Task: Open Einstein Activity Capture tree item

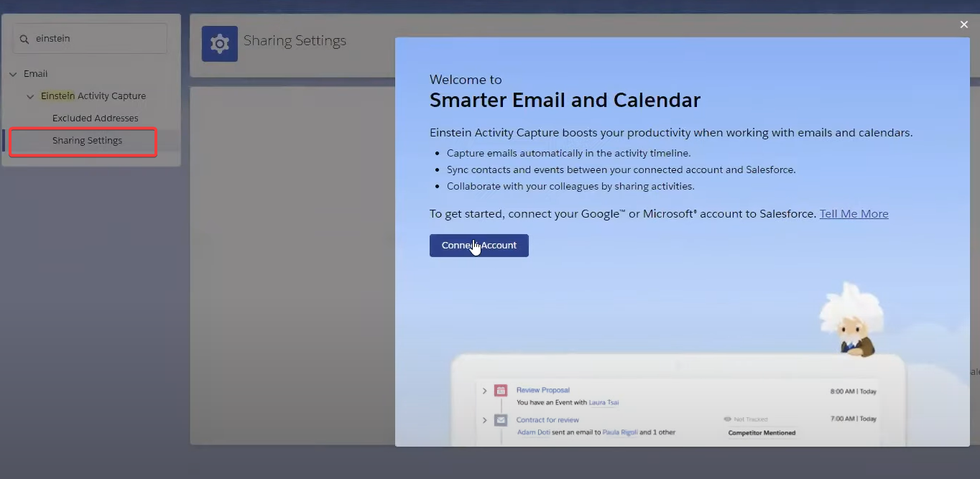Action: (x=93, y=96)
